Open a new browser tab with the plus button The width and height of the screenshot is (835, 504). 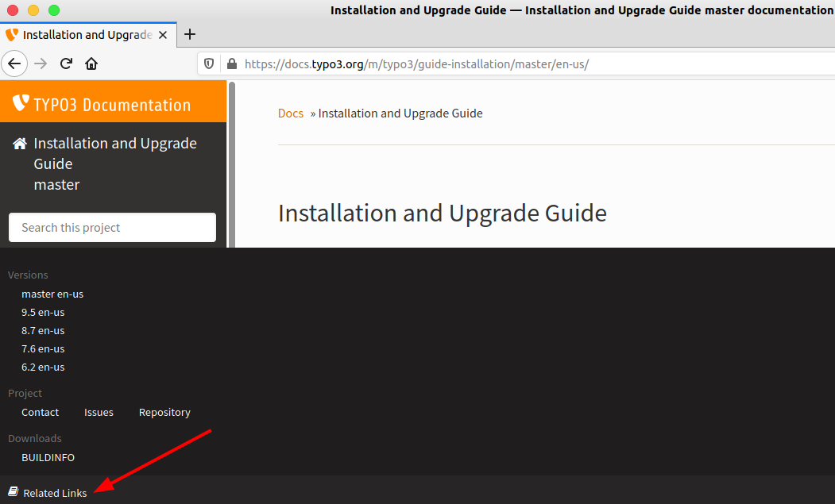189,34
